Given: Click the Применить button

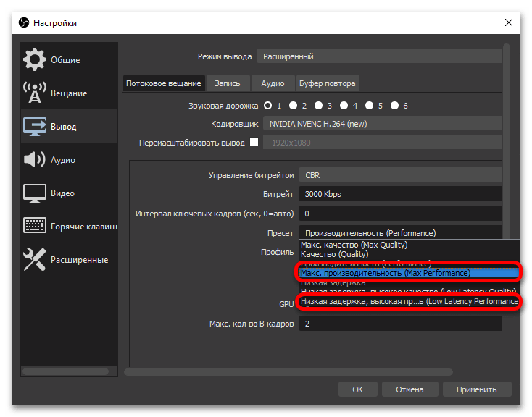Looking at the screenshot, I should click(477, 389).
